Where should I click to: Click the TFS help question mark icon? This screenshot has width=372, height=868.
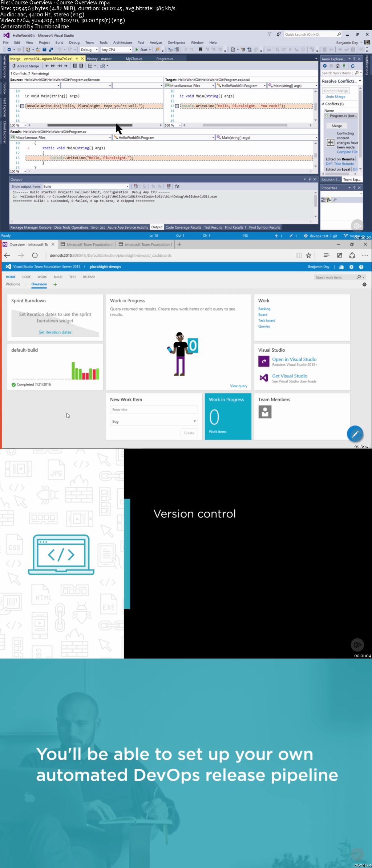click(361, 267)
